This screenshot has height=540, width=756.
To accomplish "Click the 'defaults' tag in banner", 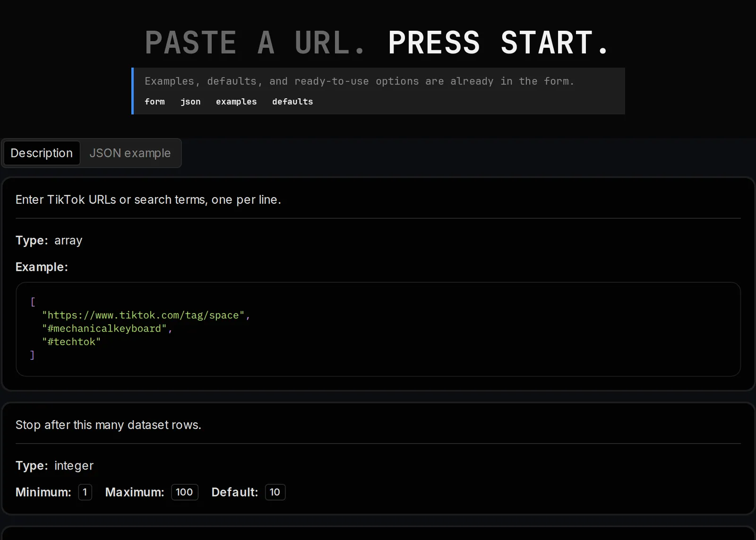I will (x=292, y=102).
